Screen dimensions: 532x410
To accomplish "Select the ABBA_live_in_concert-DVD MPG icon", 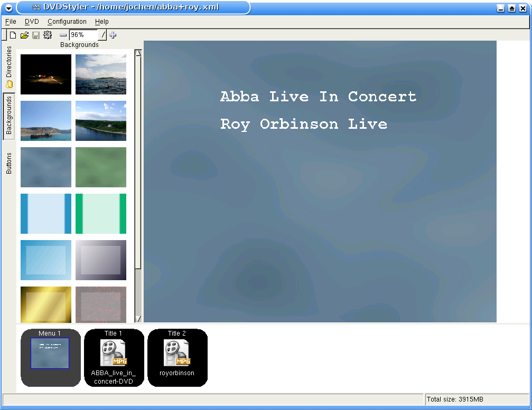I will tap(114, 353).
